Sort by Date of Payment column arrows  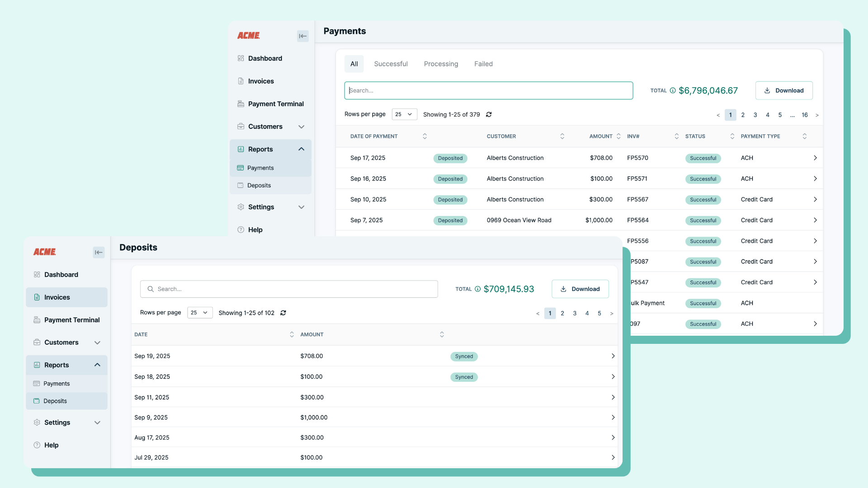[x=425, y=136]
